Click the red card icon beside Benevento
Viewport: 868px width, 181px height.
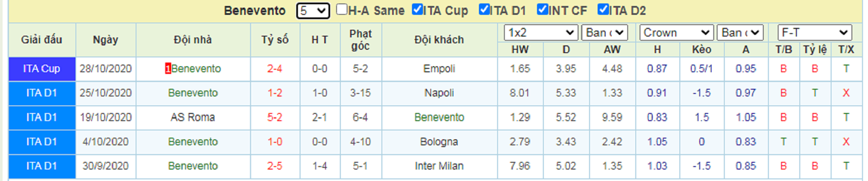pyautogui.click(x=168, y=69)
